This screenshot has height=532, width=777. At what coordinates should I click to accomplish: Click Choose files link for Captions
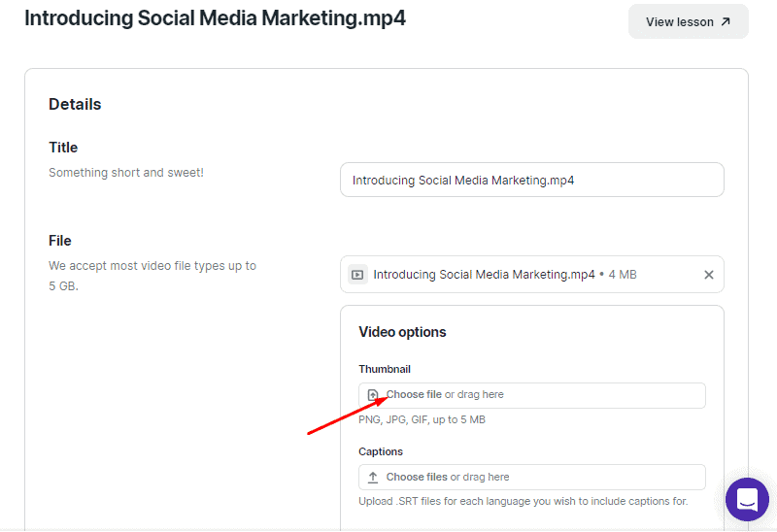pos(417,477)
